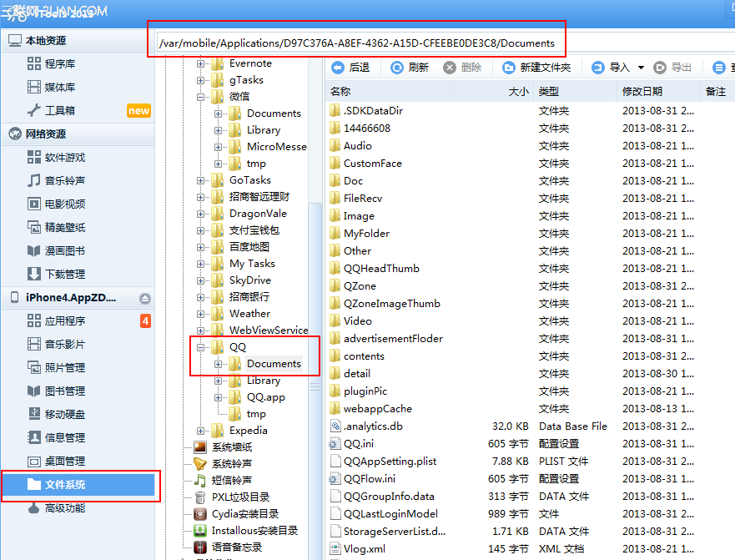The width and height of the screenshot is (735, 560).
Task: Eject the iPhone4 device icon
Action: pos(145,298)
